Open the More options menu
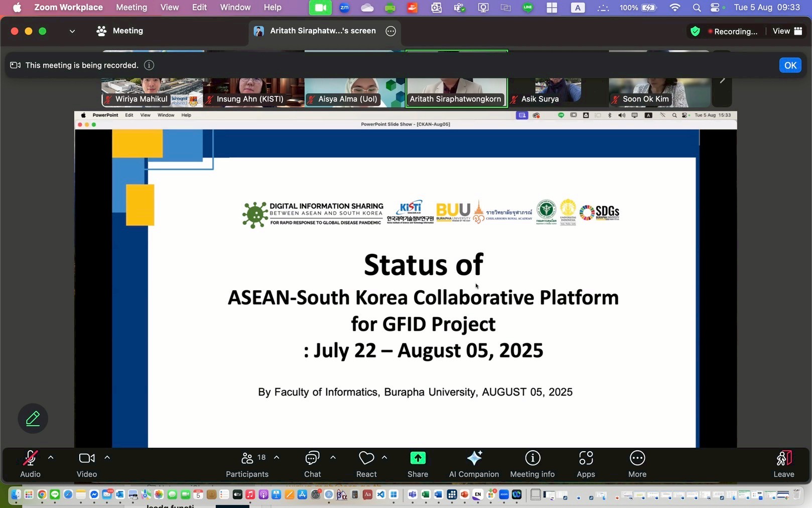Image resolution: width=812 pixels, height=508 pixels. tap(637, 464)
